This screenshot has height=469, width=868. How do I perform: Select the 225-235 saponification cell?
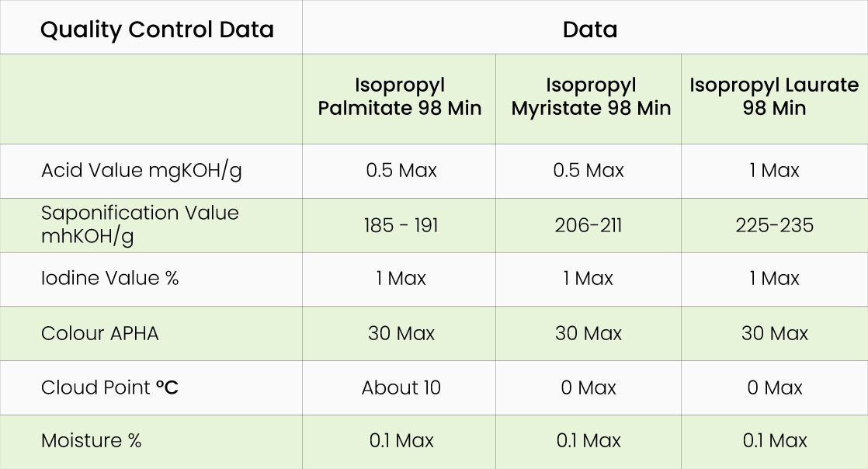pyautogui.click(x=774, y=225)
